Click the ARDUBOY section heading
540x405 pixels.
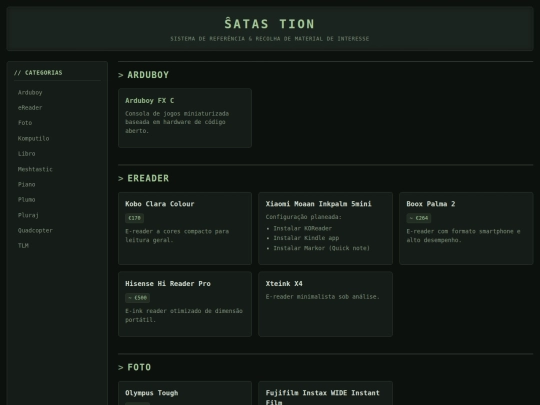(x=148, y=75)
